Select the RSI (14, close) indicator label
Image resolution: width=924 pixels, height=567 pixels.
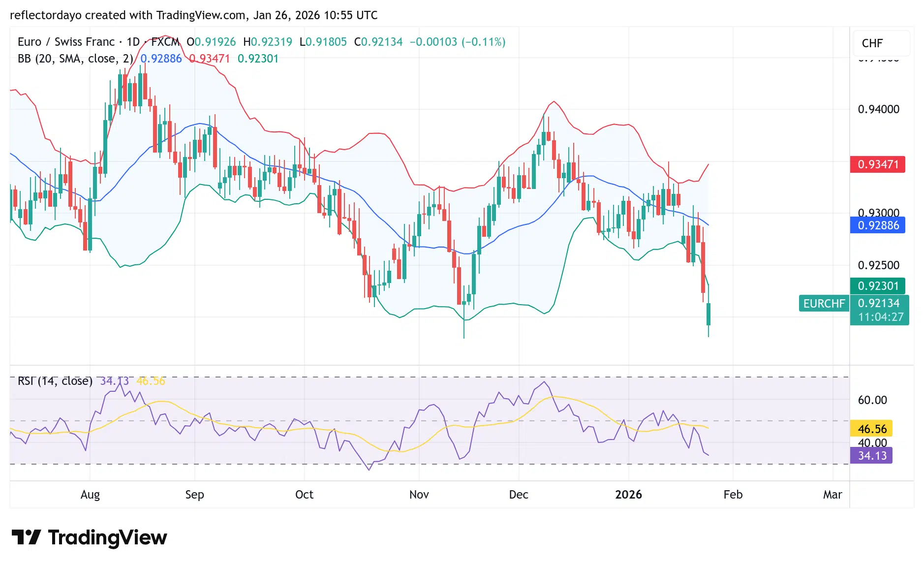tap(55, 381)
